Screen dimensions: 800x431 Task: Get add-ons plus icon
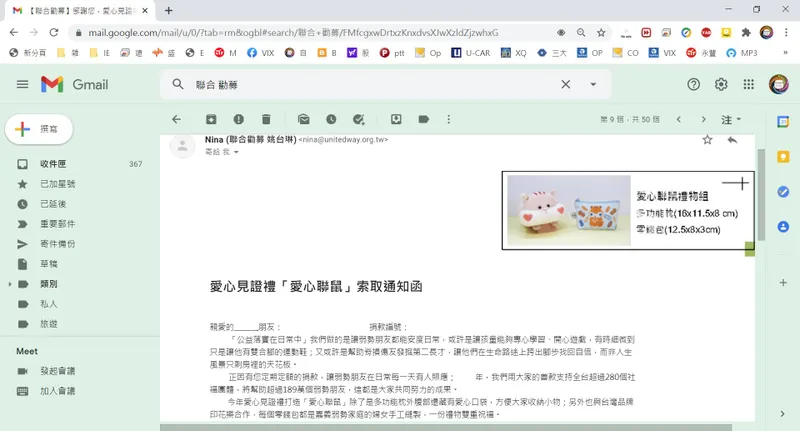point(783,283)
